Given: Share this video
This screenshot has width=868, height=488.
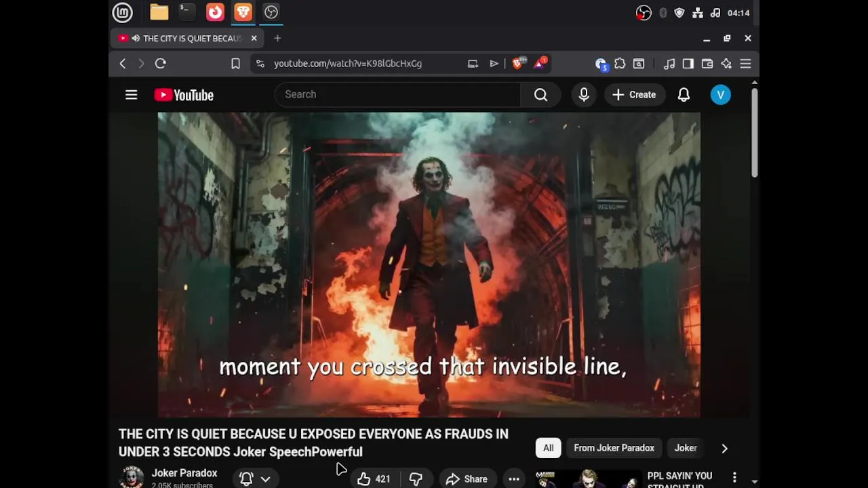Looking at the screenshot, I should pos(467,479).
